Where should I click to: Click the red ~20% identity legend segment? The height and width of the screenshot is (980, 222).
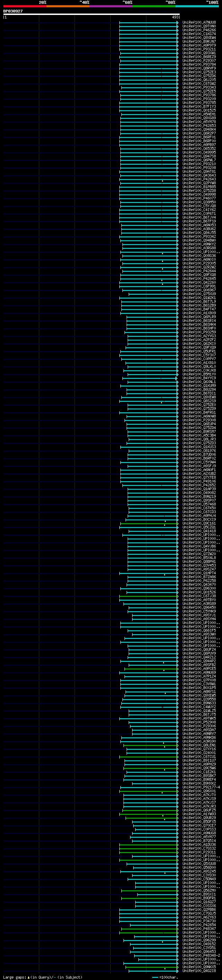(25, 6)
